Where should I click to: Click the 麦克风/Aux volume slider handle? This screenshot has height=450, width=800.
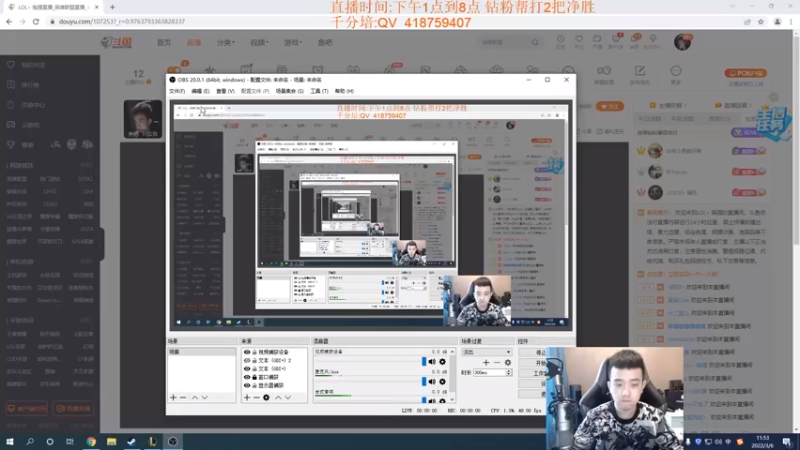[x=423, y=382]
